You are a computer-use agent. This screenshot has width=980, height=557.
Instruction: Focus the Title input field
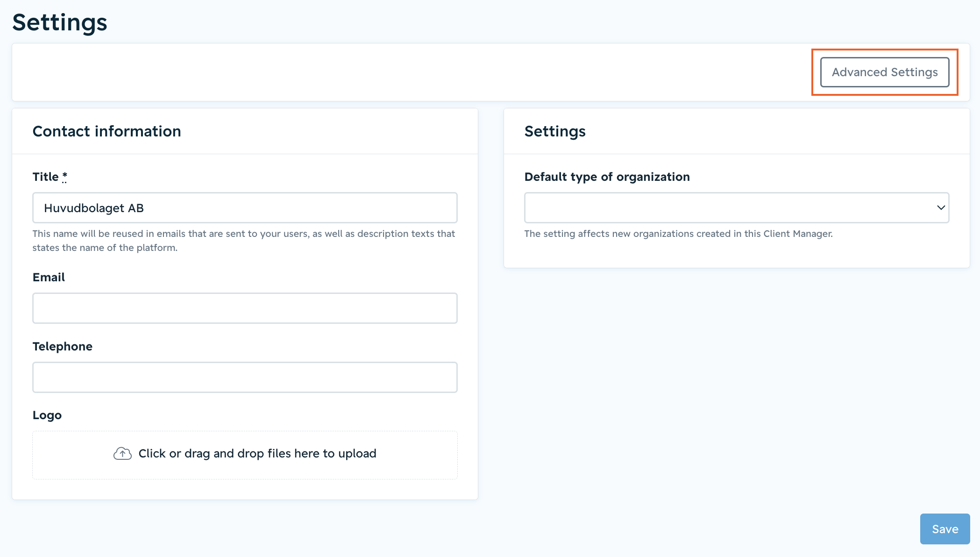245,208
